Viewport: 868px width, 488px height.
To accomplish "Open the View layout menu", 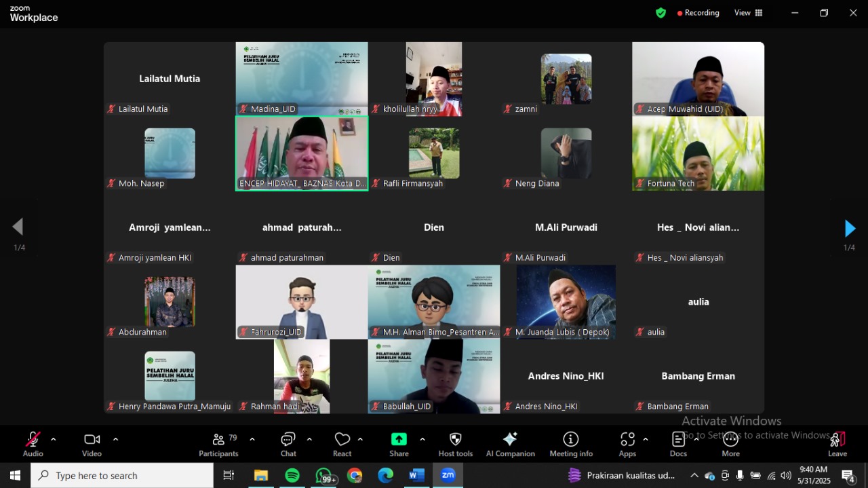I will 749,13.
